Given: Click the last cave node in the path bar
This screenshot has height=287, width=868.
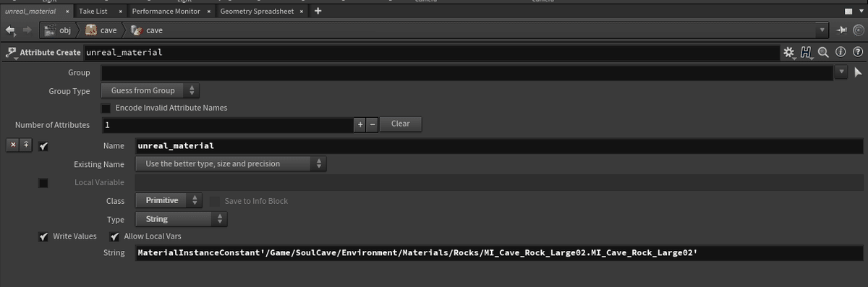Looking at the screenshot, I should (x=147, y=30).
